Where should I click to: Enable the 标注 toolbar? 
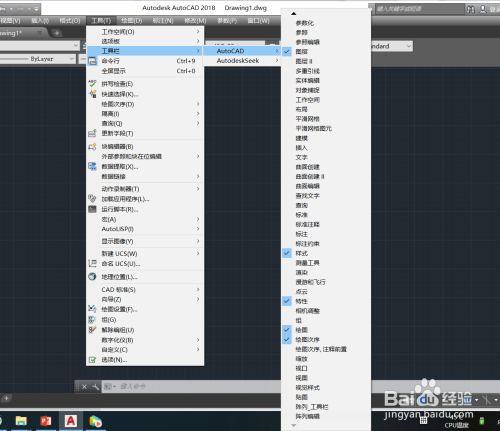(x=326, y=234)
